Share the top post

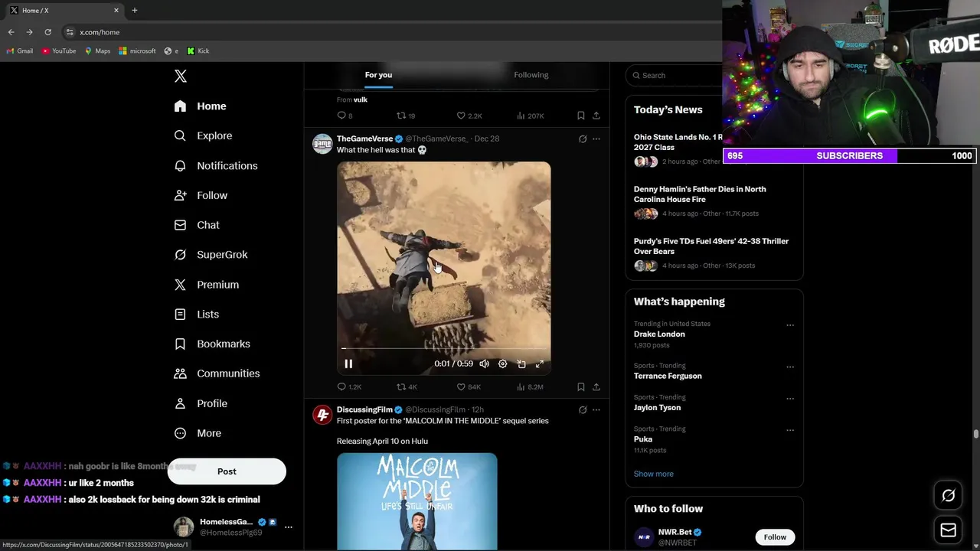click(x=596, y=116)
